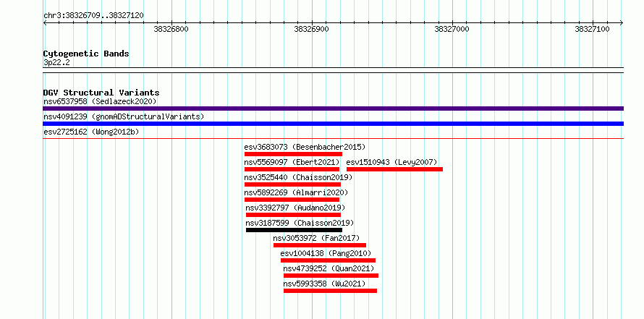This screenshot has width=644, height=319.
Task: Open the esv1510943 (Levy2007) variant label
Action: pos(391,162)
